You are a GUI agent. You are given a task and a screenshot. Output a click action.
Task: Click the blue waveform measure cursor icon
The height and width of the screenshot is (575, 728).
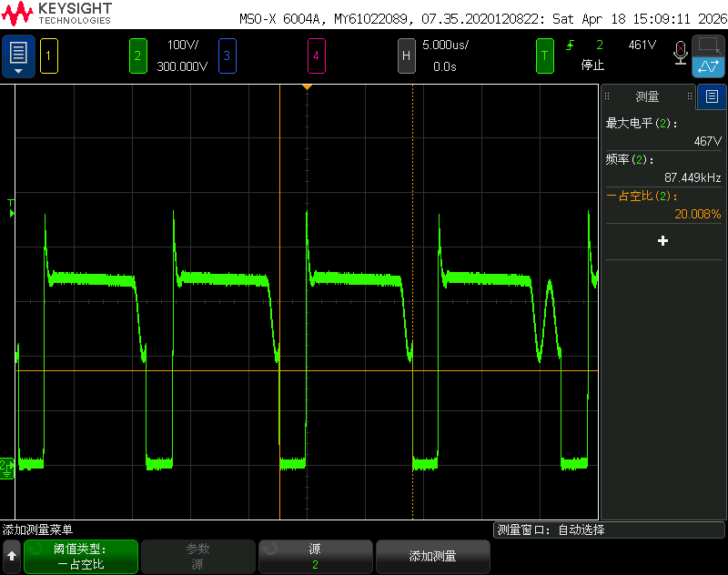709,66
